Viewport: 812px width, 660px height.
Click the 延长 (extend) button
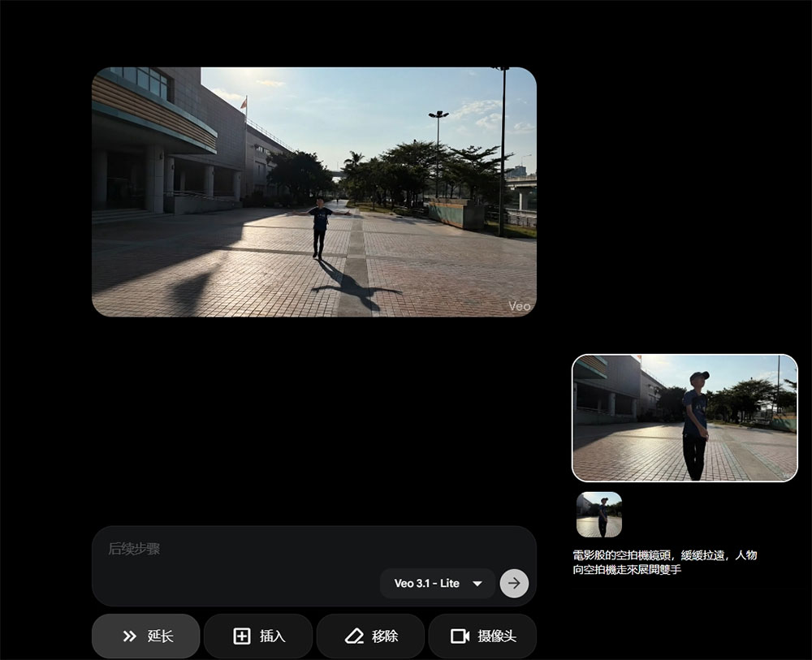coord(145,636)
